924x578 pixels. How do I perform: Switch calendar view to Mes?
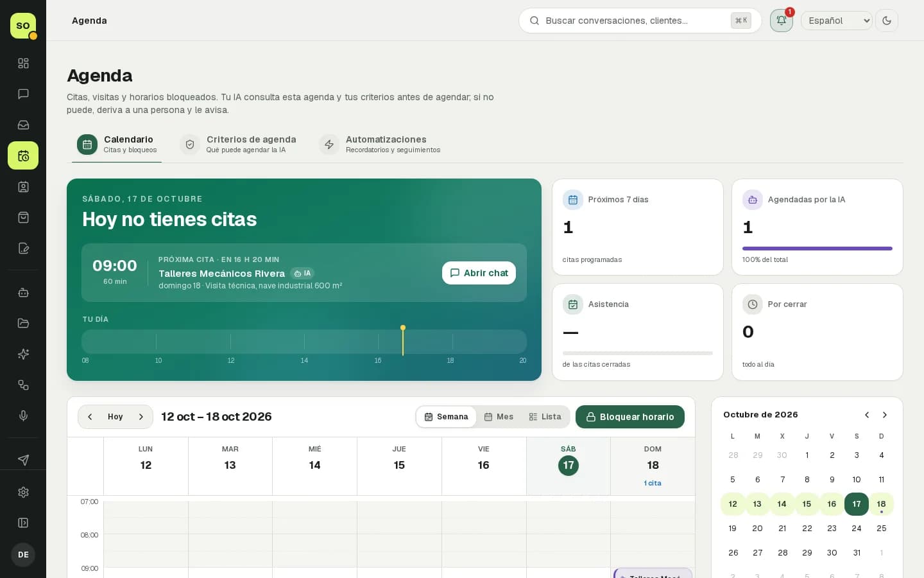(x=499, y=417)
